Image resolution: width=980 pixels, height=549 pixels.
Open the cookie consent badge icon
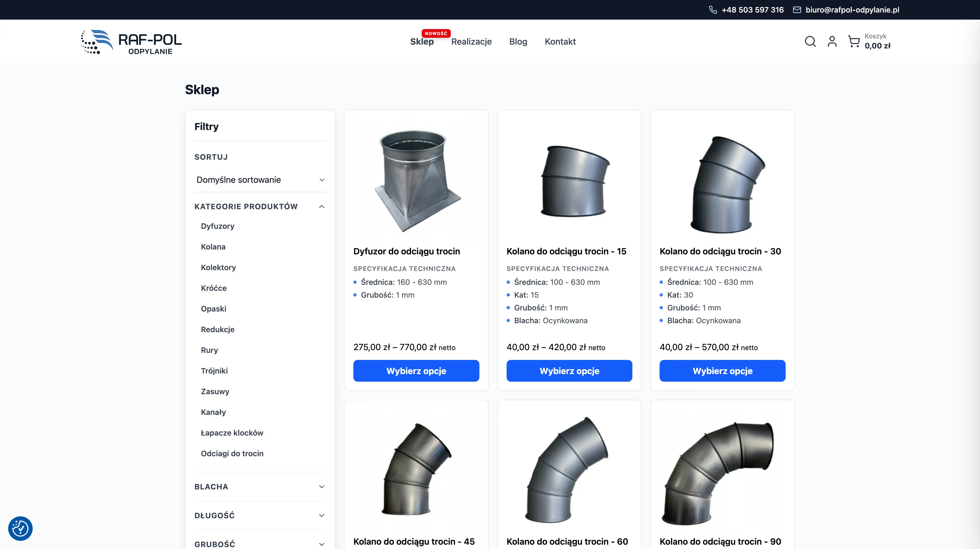(x=20, y=528)
